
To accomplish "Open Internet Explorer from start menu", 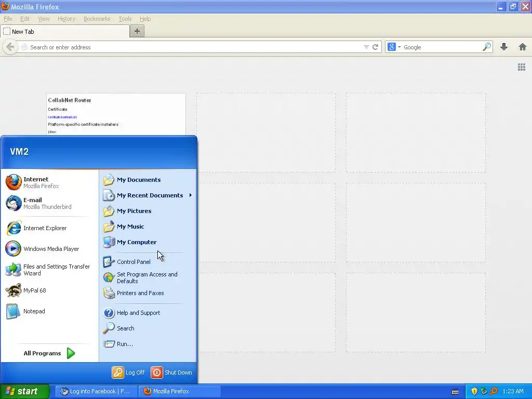I will pyautogui.click(x=49, y=228).
